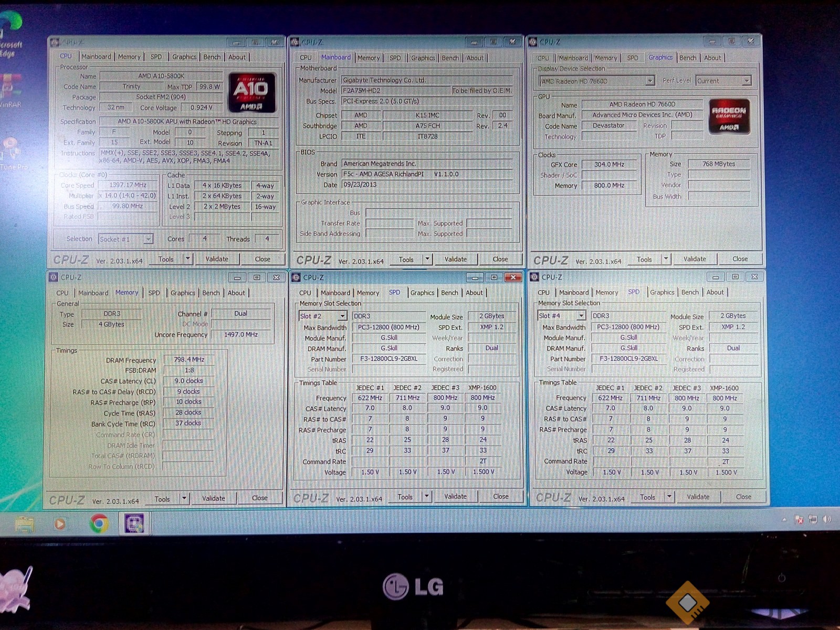The height and width of the screenshot is (630, 840).
Task: Open About tab in the Mainboard window
Action: pos(475,58)
